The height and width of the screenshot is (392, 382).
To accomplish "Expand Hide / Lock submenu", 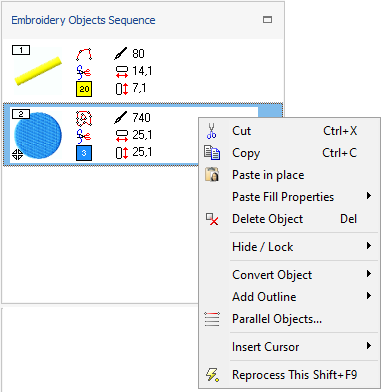I will pyautogui.click(x=289, y=247).
